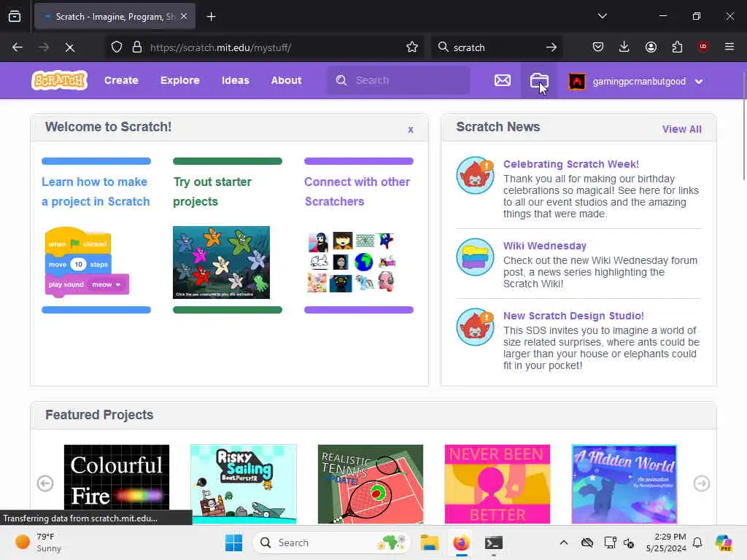Open the About menu item
The width and height of the screenshot is (747, 560).
286,80
